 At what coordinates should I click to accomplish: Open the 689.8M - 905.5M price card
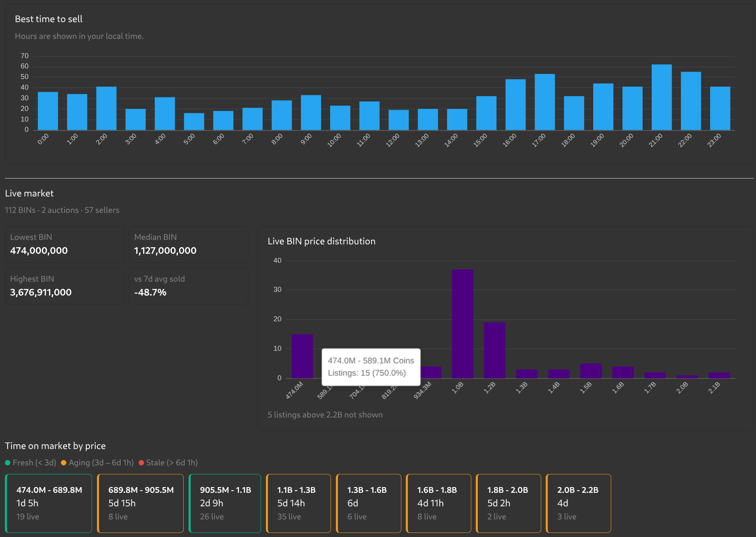point(140,503)
